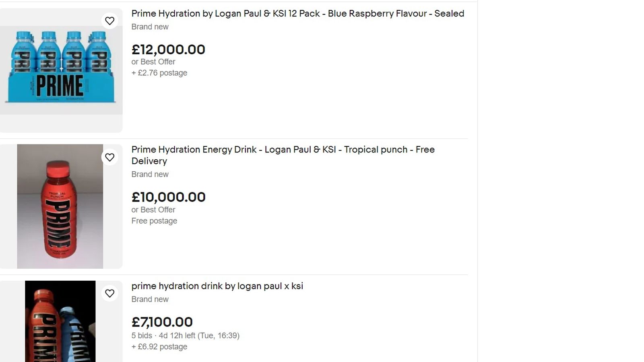This screenshot has height=362, width=644.
Task: Click the "+ £6.92 postage" text
Action: pos(159,347)
